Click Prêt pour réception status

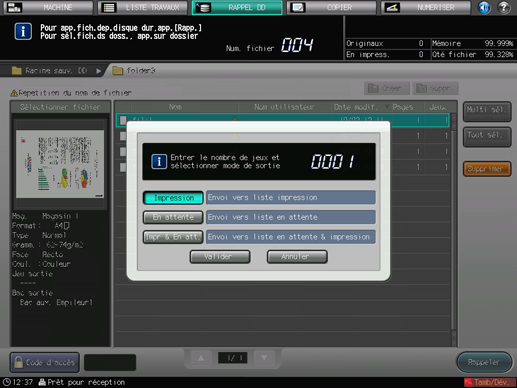pos(86,382)
